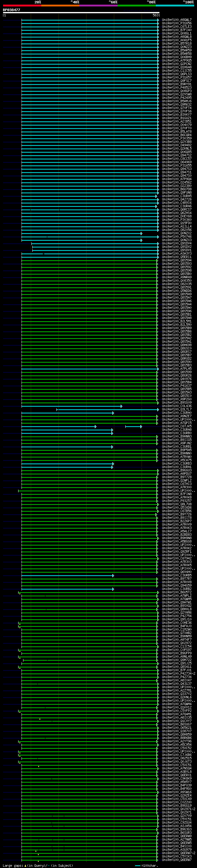Image resolution: width=197 pixels, height=868 pixels.
Task: Click the UniRef100_A3A3Y3 label
Action: click(x=177, y=253)
